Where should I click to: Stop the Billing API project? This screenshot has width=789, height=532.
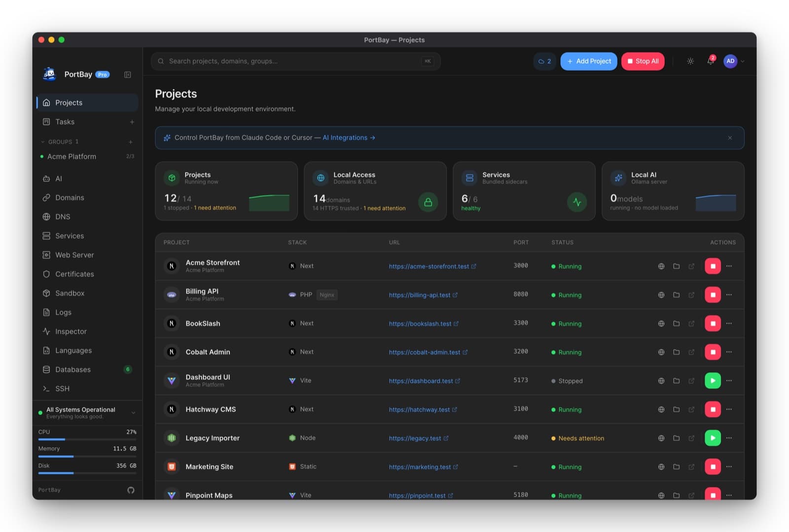(x=713, y=295)
